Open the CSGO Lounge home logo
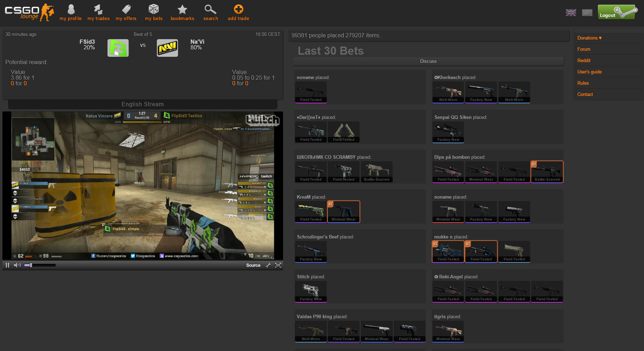This screenshot has width=644, height=351. tap(29, 12)
